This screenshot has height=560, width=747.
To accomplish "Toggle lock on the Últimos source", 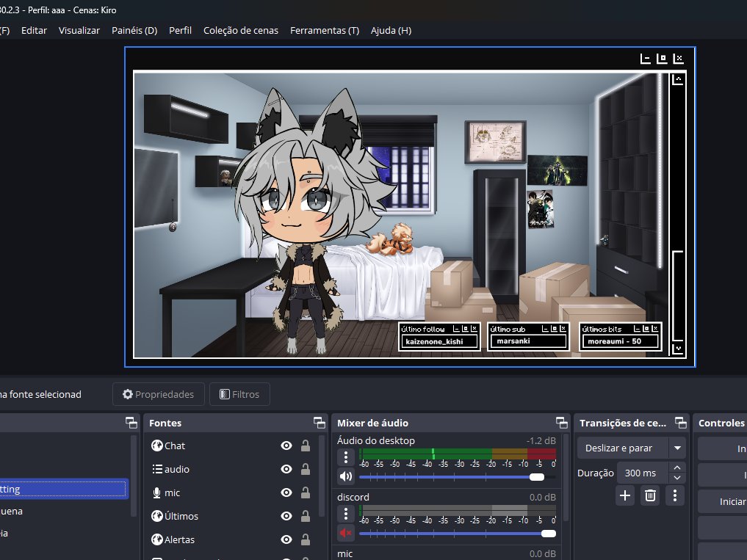I will pos(306,516).
